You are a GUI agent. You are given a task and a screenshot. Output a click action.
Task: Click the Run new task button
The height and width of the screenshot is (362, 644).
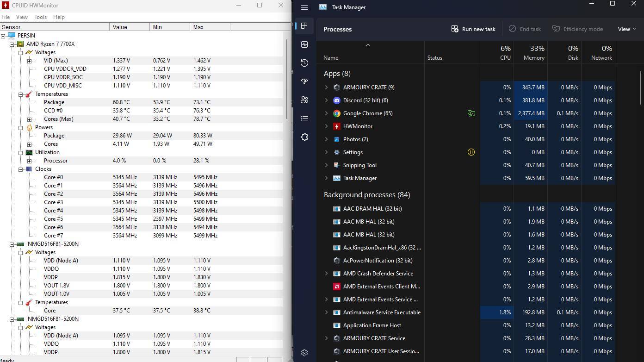[x=473, y=29]
